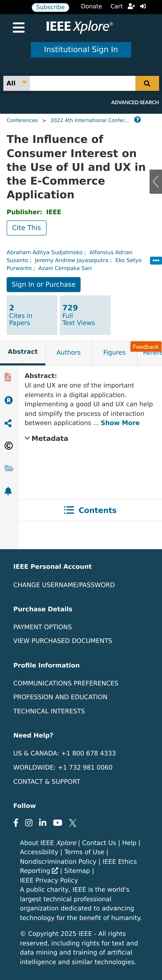Image resolution: width=162 pixels, height=980 pixels.
Task: Click the Cite This button
Action: pos(27,228)
